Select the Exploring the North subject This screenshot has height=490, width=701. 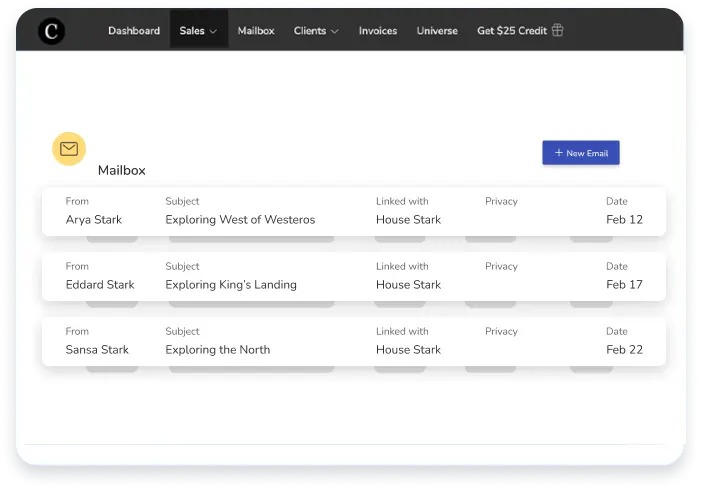218,350
